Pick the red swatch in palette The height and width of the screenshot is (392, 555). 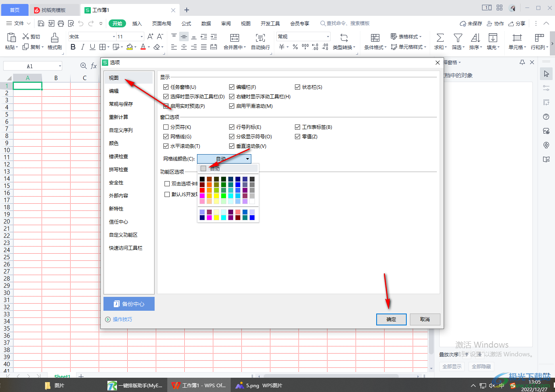pos(202,190)
